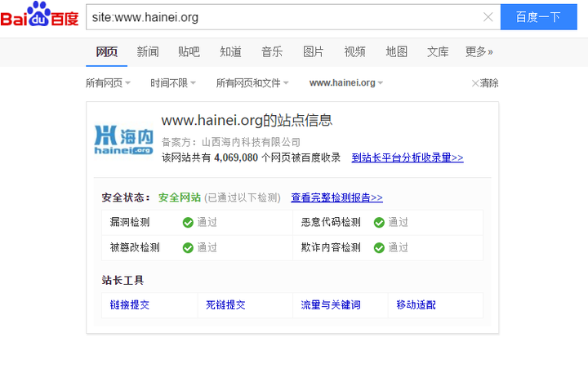
Task: Click the 漏洞检测 label
Action: tap(130, 222)
